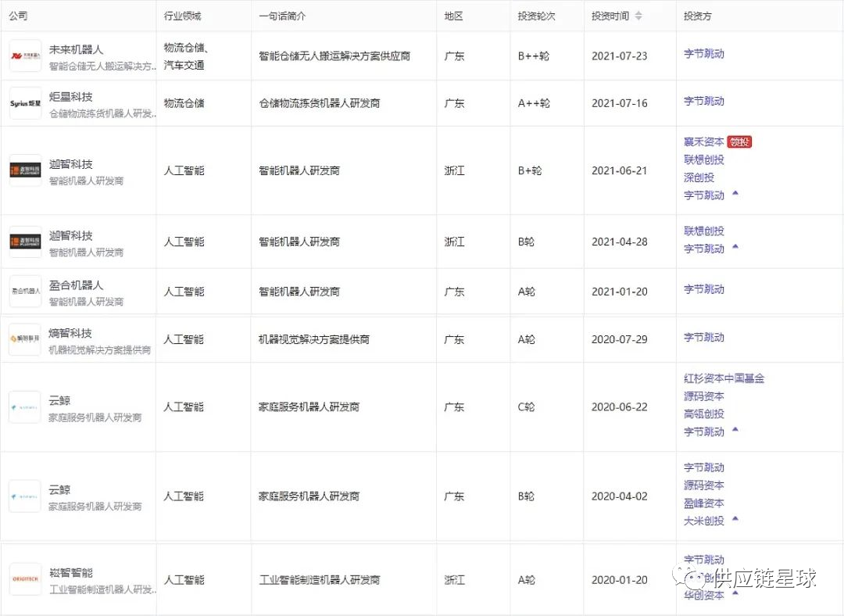Collapse investor list in 云鲸 C轮 row

(735, 430)
